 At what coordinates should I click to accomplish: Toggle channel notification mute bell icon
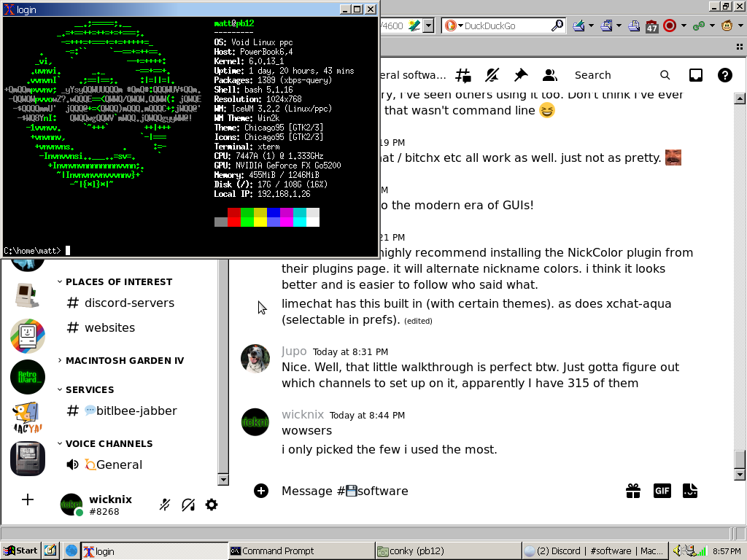pyautogui.click(x=492, y=75)
